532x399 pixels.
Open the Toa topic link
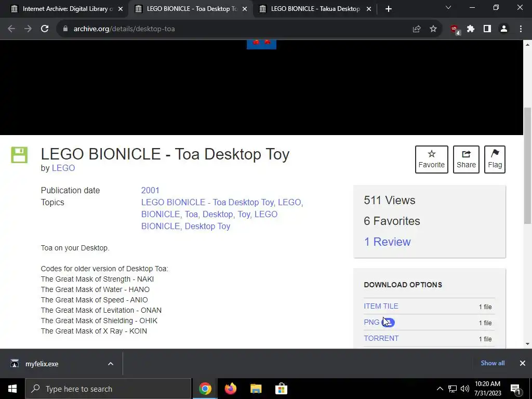click(x=191, y=214)
